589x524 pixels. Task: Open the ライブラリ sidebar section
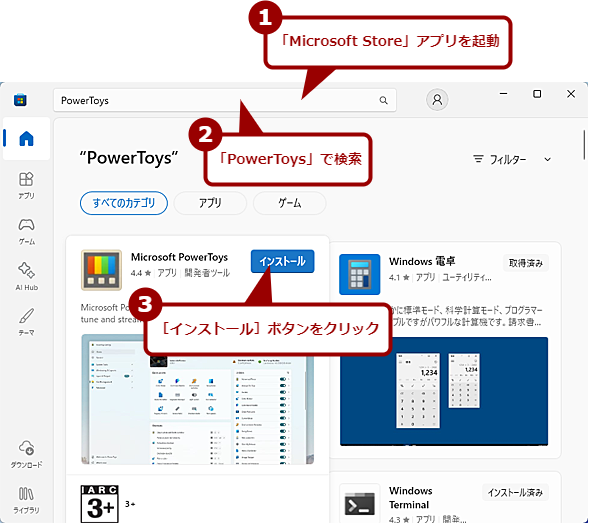[26, 500]
